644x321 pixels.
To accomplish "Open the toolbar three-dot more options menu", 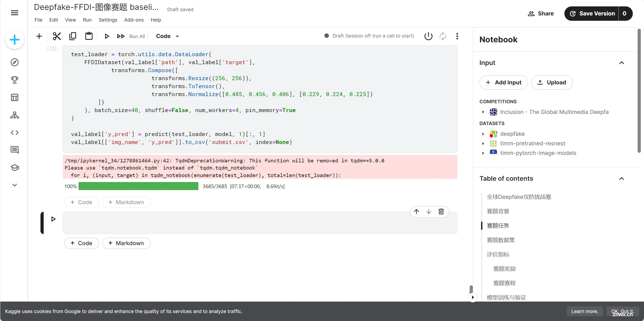I will click(457, 36).
